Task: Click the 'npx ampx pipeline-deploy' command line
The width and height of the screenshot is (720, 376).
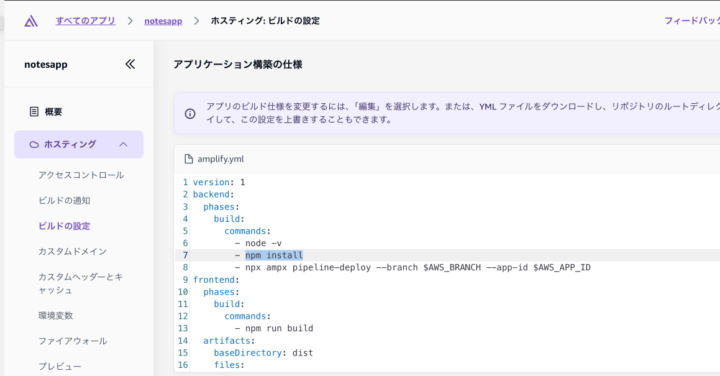Action: click(413, 267)
